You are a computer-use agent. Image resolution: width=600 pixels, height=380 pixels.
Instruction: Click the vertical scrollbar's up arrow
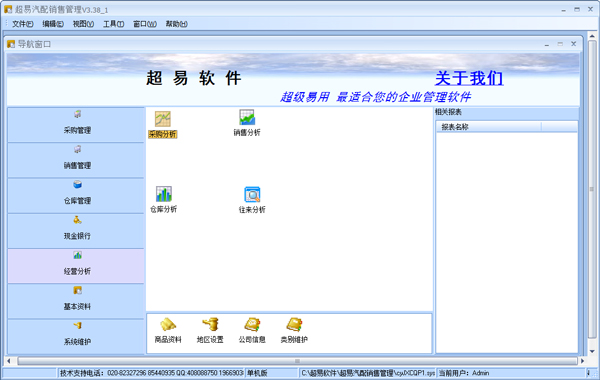point(592,36)
